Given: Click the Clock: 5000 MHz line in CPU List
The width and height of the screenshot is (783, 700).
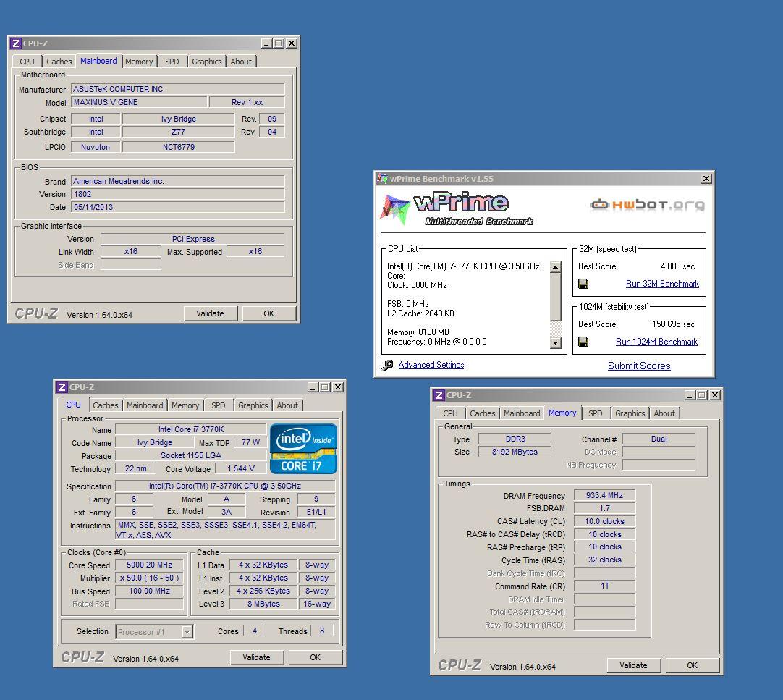Looking at the screenshot, I should click(x=417, y=285).
